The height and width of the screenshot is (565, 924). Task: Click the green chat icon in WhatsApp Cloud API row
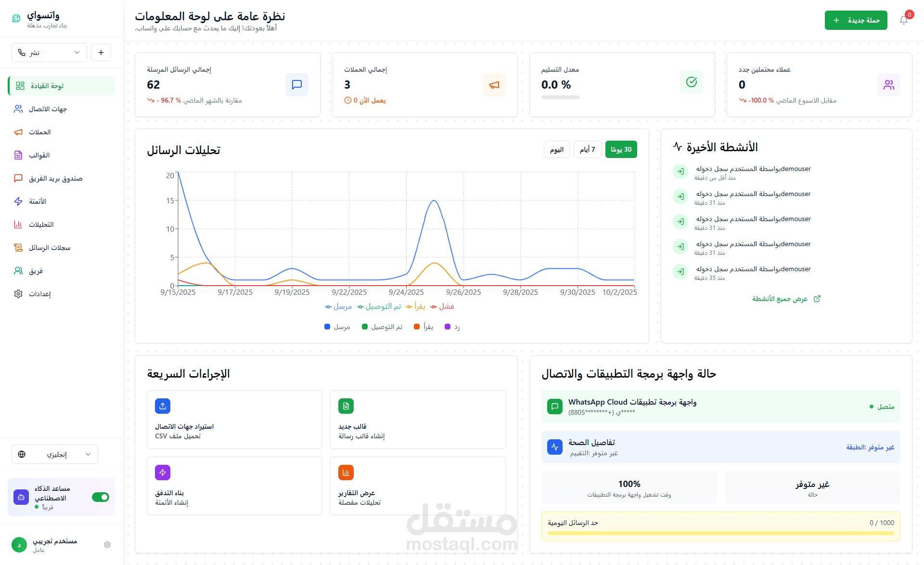555,407
